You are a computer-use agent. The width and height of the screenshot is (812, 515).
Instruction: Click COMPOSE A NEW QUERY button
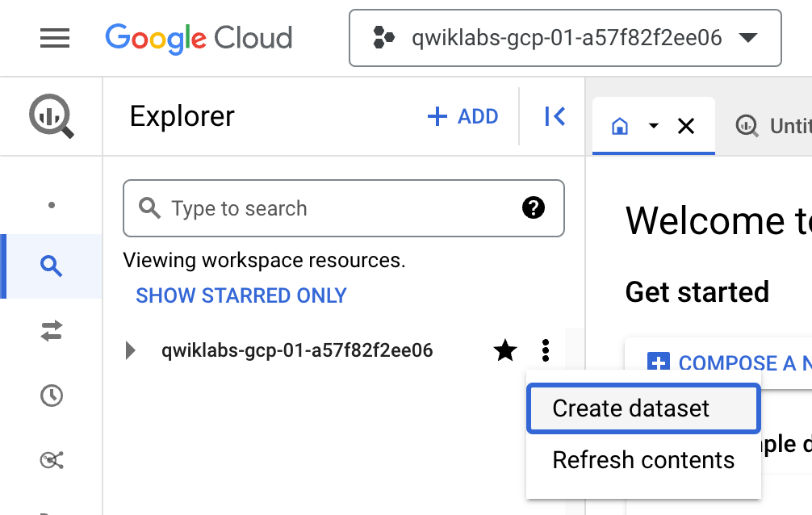pos(729,363)
